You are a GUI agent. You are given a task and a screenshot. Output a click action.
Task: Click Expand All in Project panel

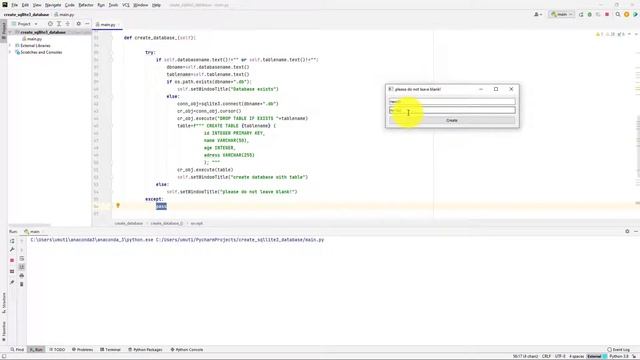[x=59, y=24]
